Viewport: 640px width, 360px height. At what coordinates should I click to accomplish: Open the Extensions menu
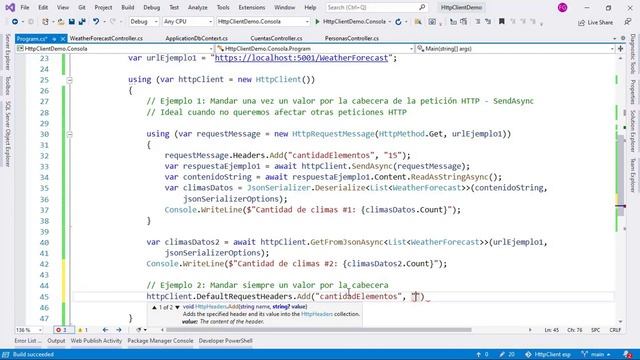pyautogui.click(x=251, y=7)
